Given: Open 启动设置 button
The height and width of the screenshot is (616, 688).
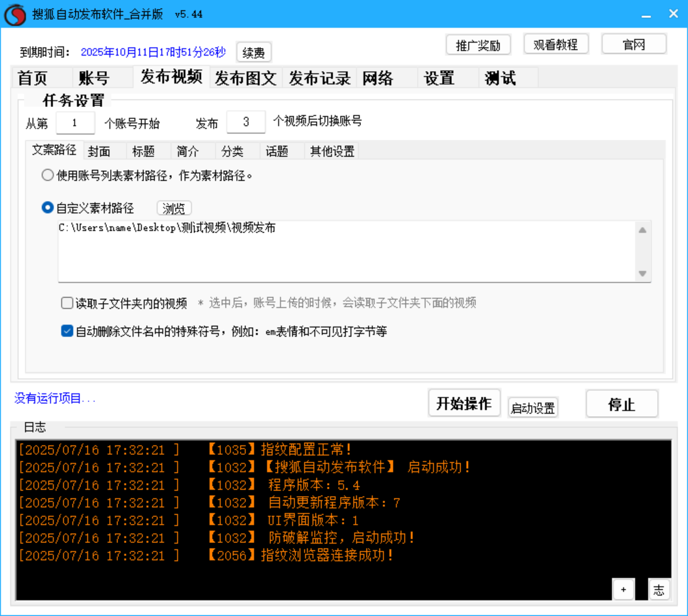Looking at the screenshot, I should point(533,408).
